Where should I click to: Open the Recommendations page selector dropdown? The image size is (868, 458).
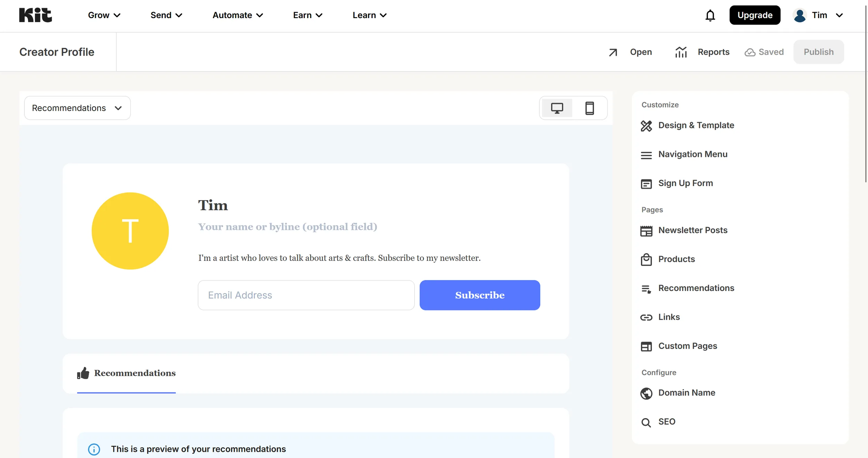point(77,108)
